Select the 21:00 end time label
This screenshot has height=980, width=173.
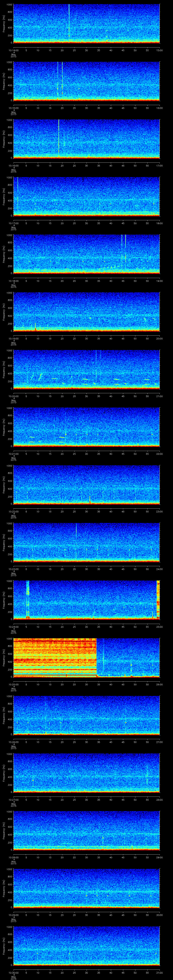pyautogui.click(x=159, y=396)
